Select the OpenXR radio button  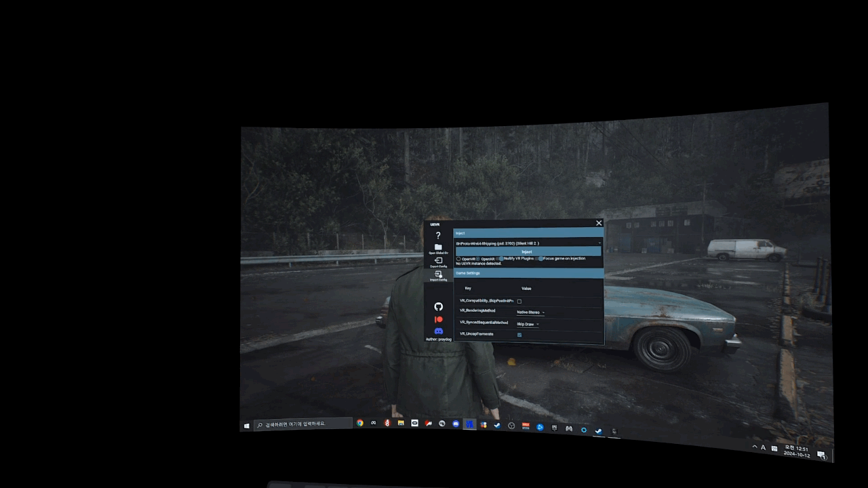pyautogui.click(x=477, y=258)
